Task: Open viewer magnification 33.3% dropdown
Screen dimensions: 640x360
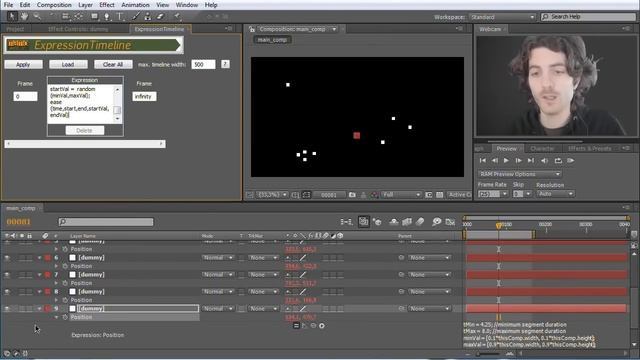Action: click(272, 195)
